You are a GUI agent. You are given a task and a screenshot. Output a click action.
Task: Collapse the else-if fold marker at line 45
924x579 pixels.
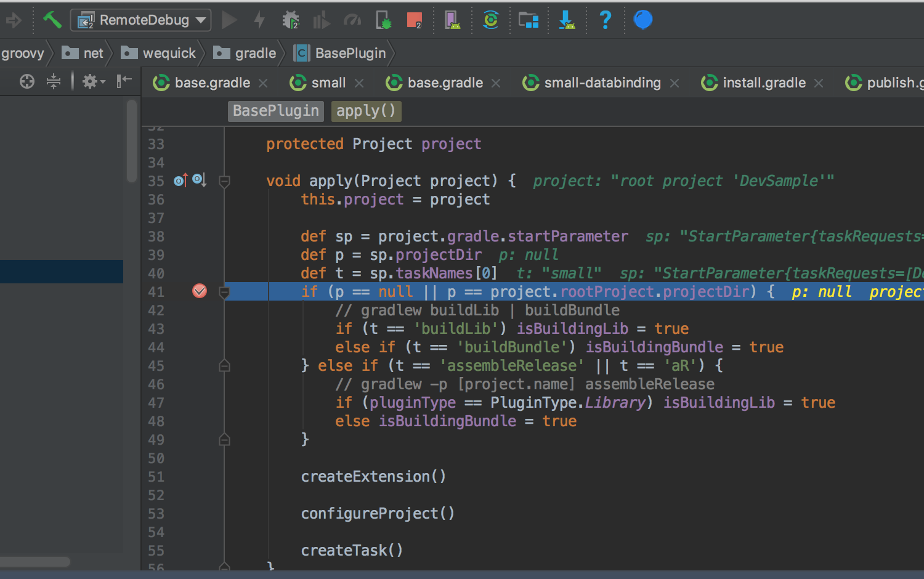(x=225, y=366)
